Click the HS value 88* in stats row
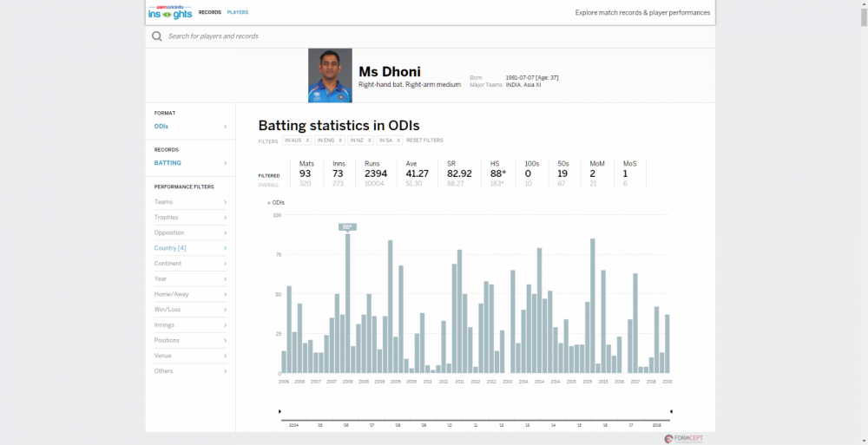868x445 pixels. 497,173
